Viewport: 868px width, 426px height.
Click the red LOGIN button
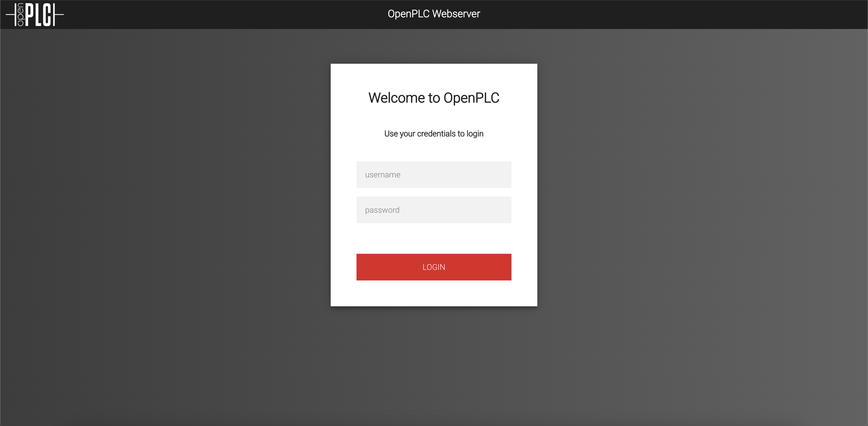434,267
